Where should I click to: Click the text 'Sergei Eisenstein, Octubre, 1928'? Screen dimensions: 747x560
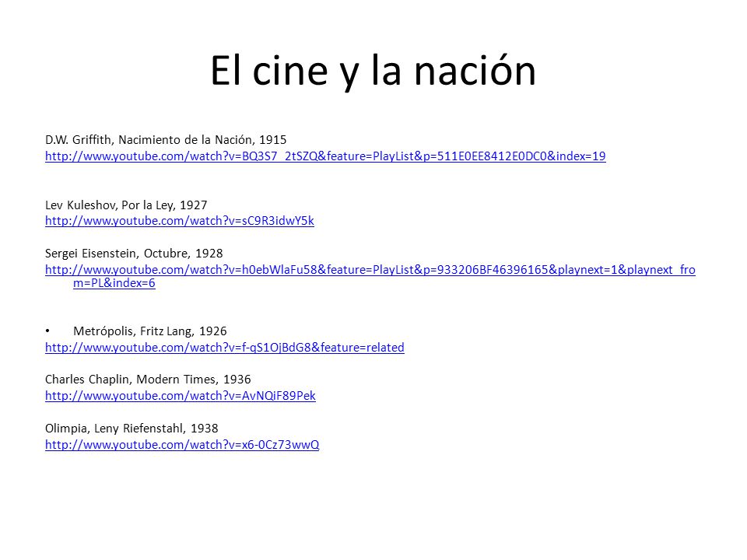tap(134, 254)
